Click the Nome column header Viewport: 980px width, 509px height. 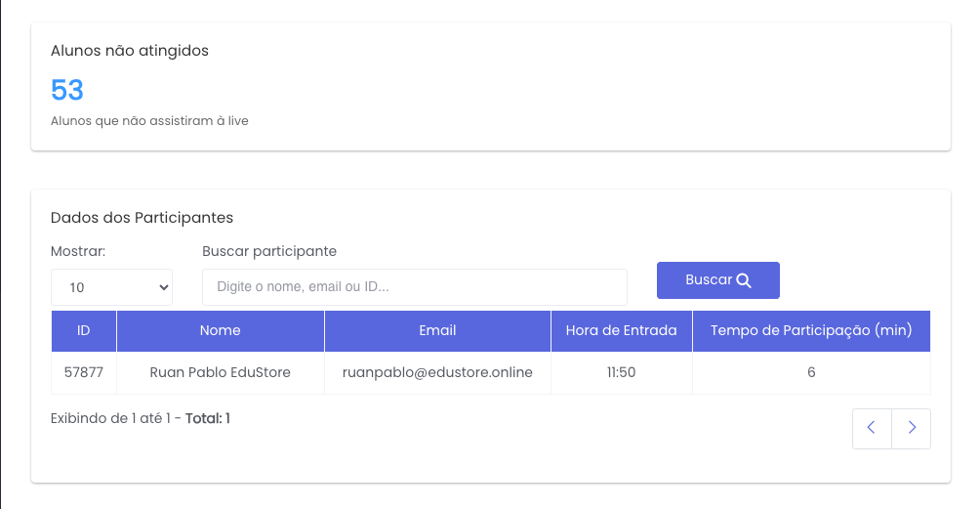[x=220, y=331]
